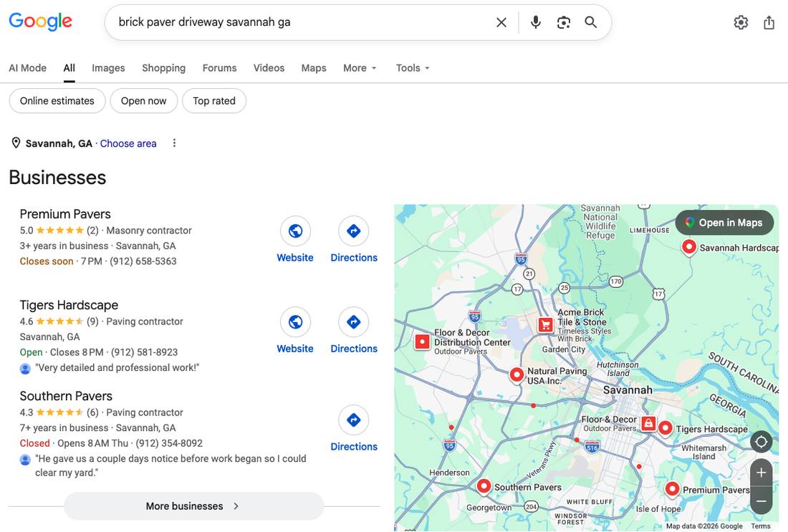The height and width of the screenshot is (532, 788).
Task: Click the Savannah Hardscape map pin
Action: pos(689,247)
